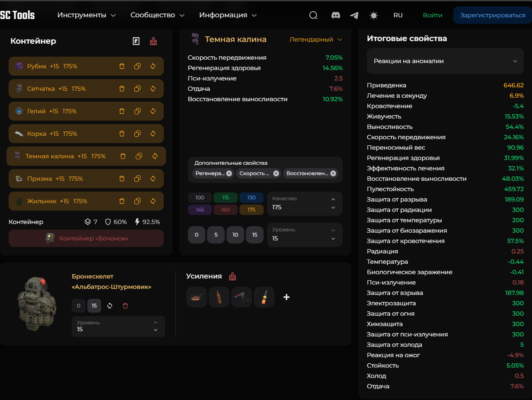Delete the Альбатрос-Штурмовик armor with red trash
The image size is (532, 400).
pyautogui.click(x=125, y=306)
